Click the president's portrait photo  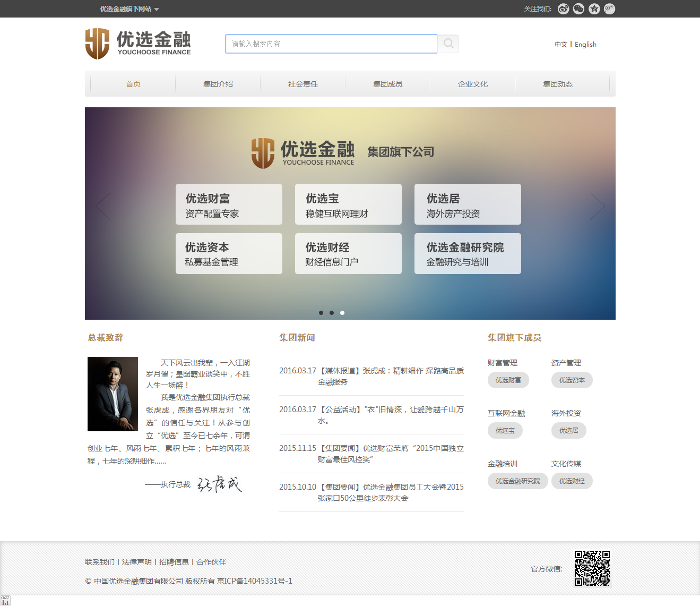click(113, 394)
